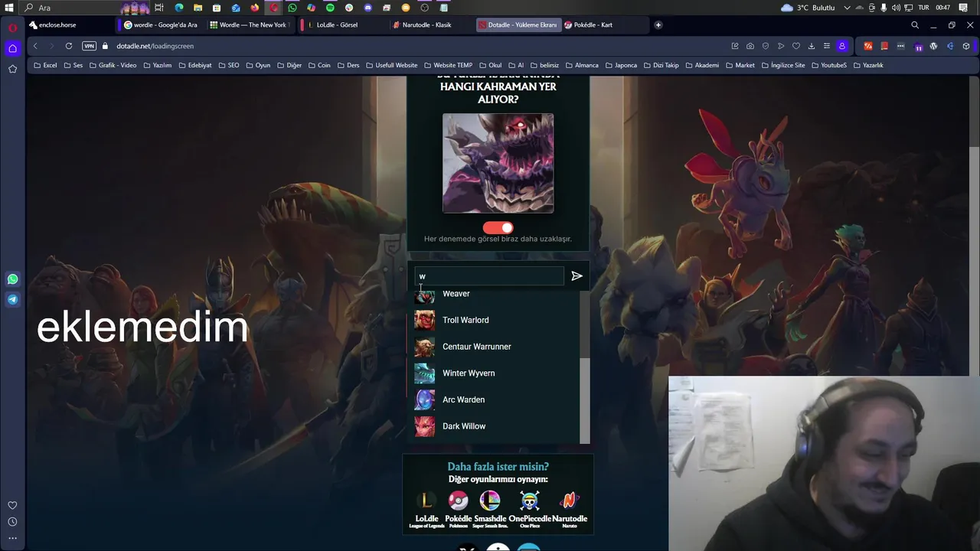The image size is (980, 551).
Task: Open the Oyun bookmarks folder
Action: click(x=259, y=65)
